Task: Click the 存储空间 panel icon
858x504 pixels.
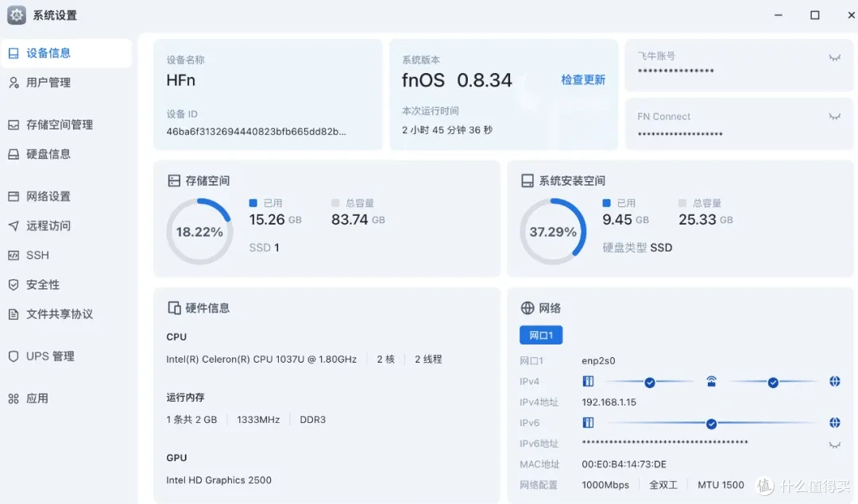Action: tap(174, 181)
